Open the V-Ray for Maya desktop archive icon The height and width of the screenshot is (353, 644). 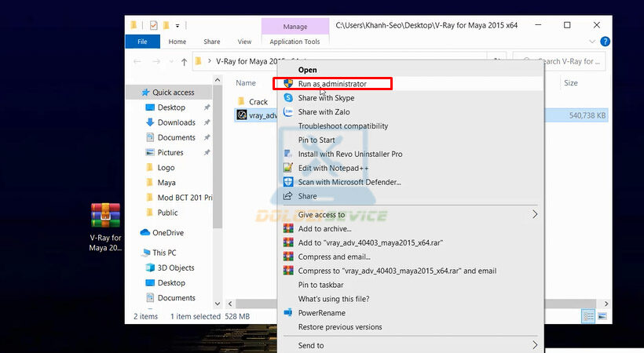[x=105, y=216]
